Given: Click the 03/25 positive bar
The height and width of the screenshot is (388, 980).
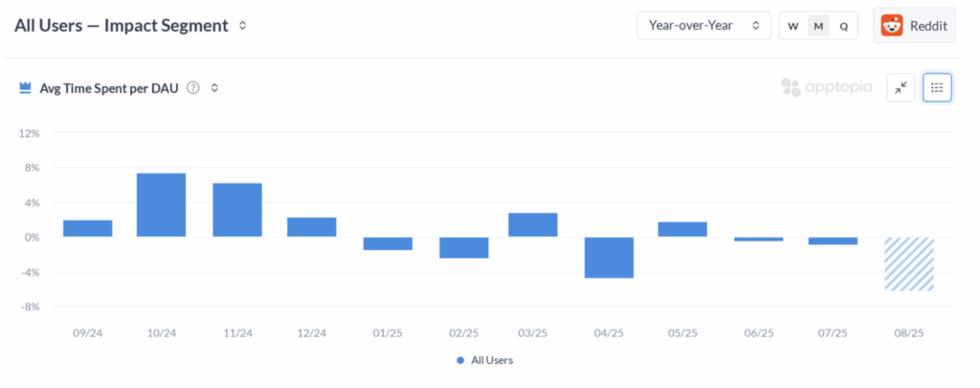Looking at the screenshot, I should (x=533, y=225).
